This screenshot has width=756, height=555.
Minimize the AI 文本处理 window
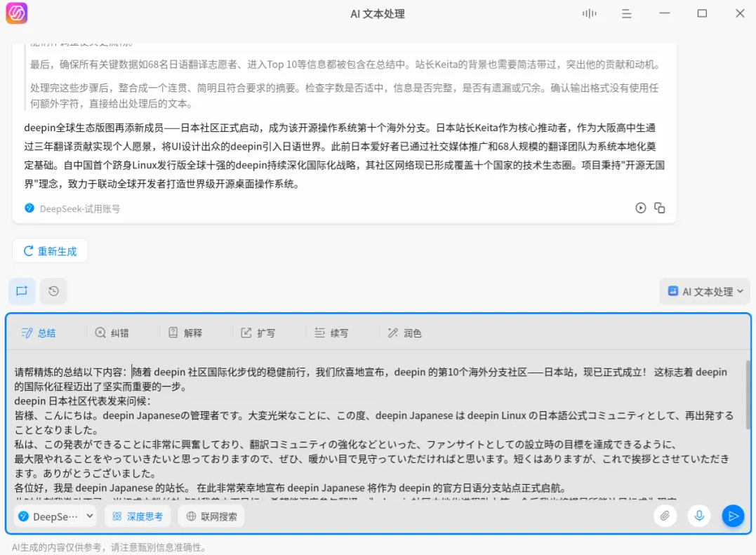click(x=664, y=13)
